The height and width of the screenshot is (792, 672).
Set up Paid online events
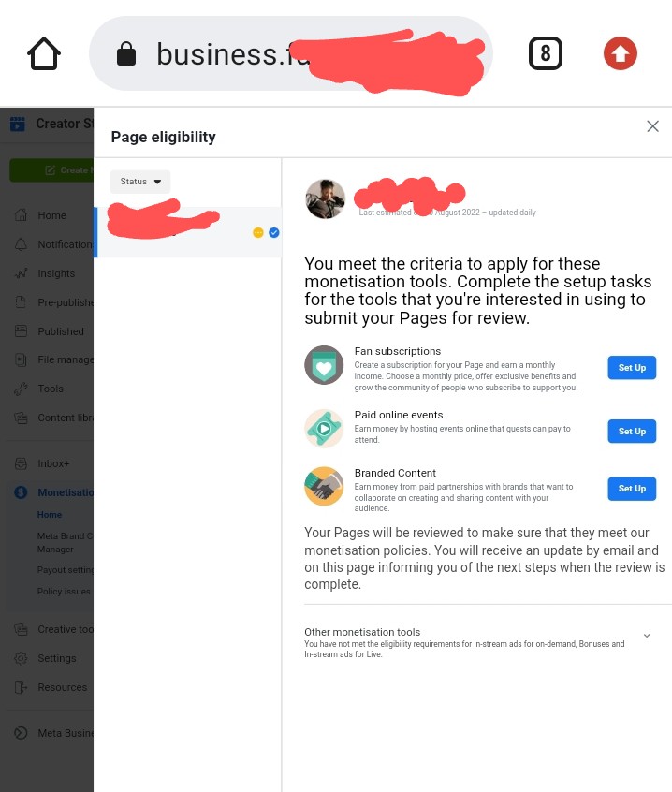coord(632,431)
